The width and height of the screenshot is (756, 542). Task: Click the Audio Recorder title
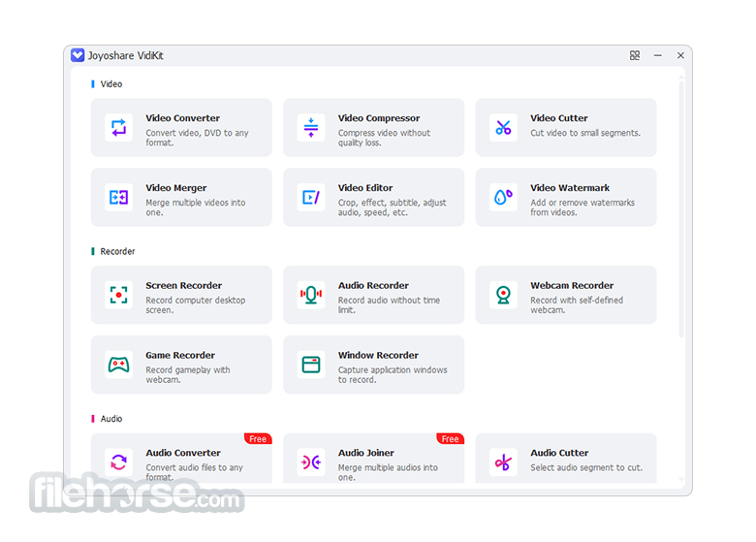tap(373, 285)
